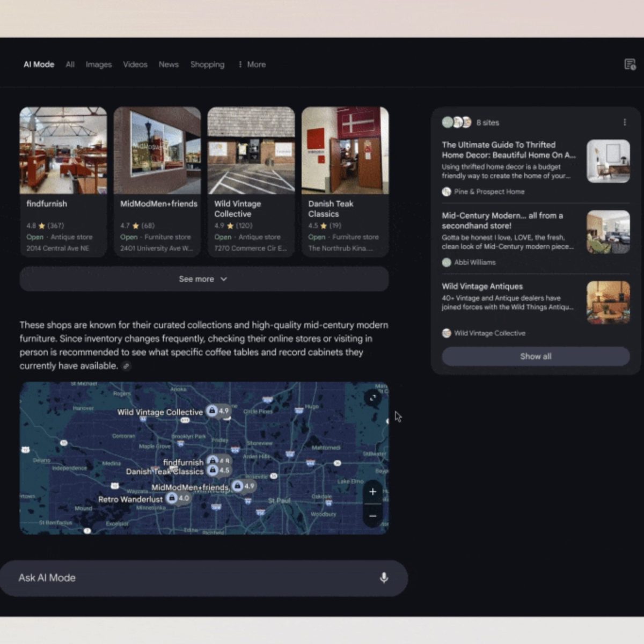The width and height of the screenshot is (644, 644).
Task: Click the Thrifted Home Decor article thumbnail
Action: (608, 161)
